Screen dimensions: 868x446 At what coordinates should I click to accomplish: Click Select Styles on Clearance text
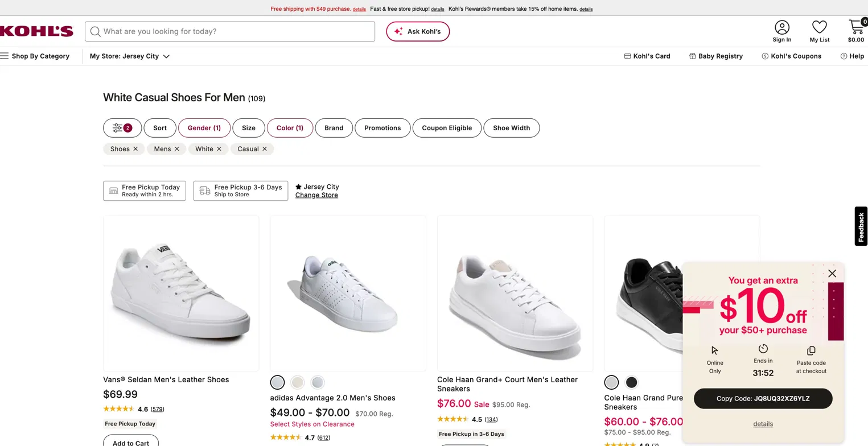(312, 424)
